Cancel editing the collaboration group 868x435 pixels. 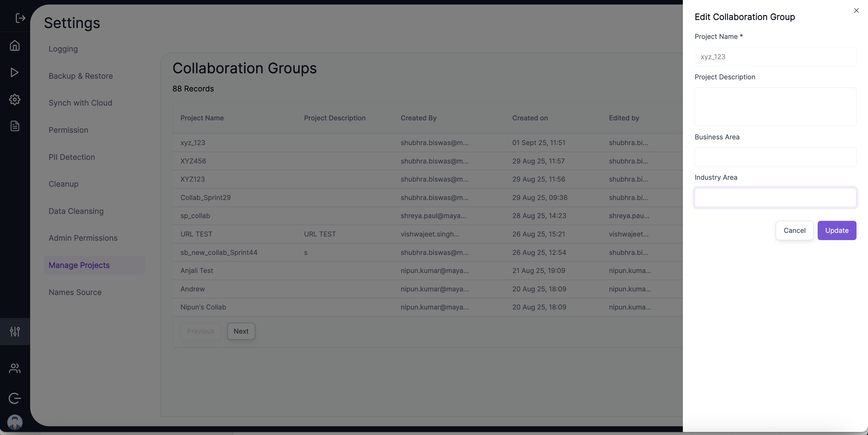pyautogui.click(x=794, y=230)
